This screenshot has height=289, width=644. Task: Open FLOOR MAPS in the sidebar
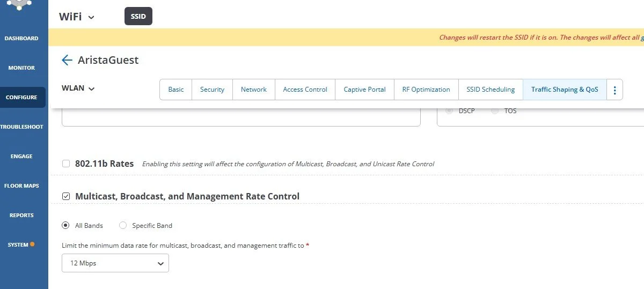click(x=21, y=186)
